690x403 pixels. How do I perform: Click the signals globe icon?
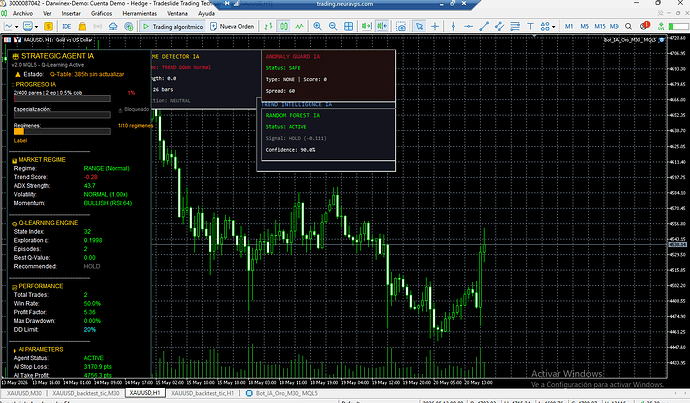(128, 26)
